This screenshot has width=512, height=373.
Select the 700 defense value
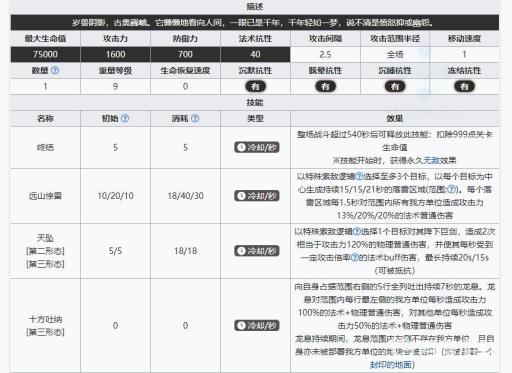185,54
